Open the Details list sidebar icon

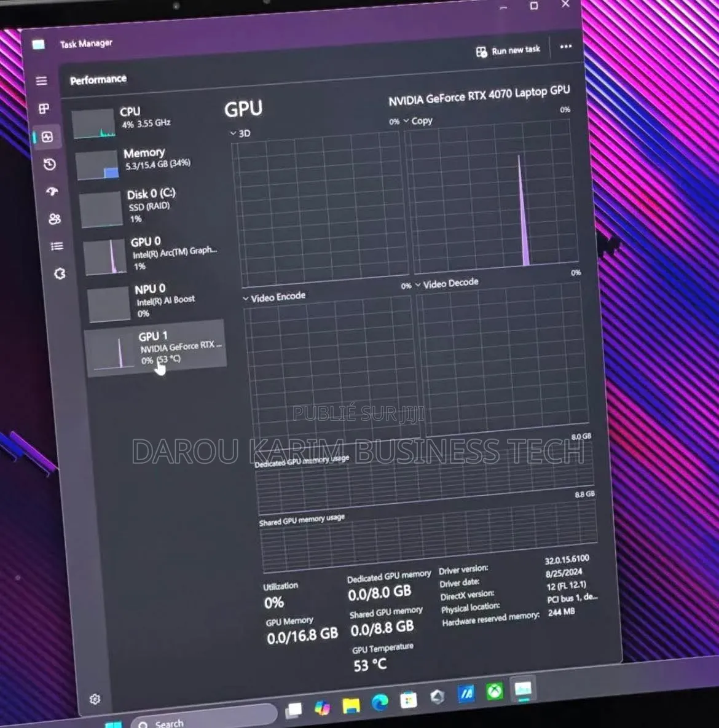tap(57, 246)
